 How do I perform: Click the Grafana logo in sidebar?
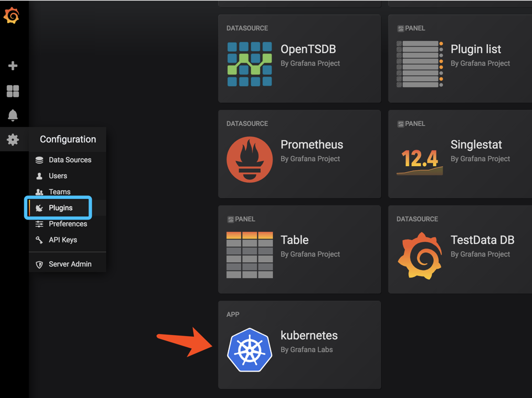[12, 15]
